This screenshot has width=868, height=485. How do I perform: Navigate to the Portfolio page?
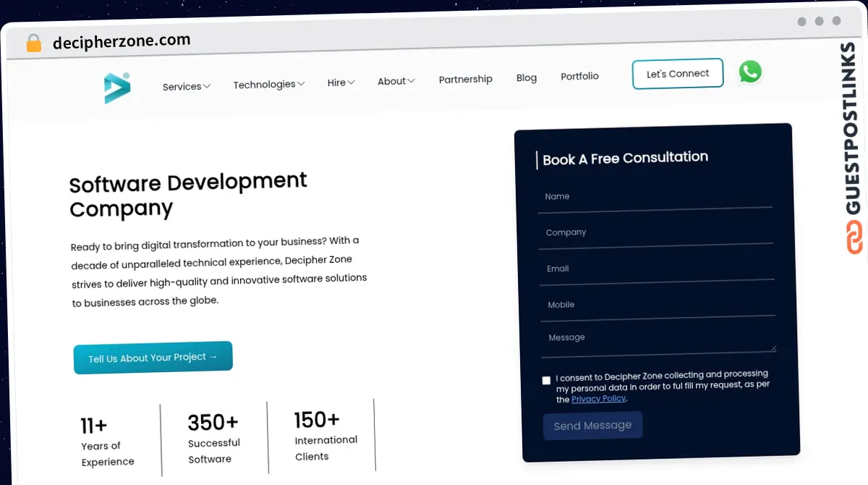click(x=579, y=76)
